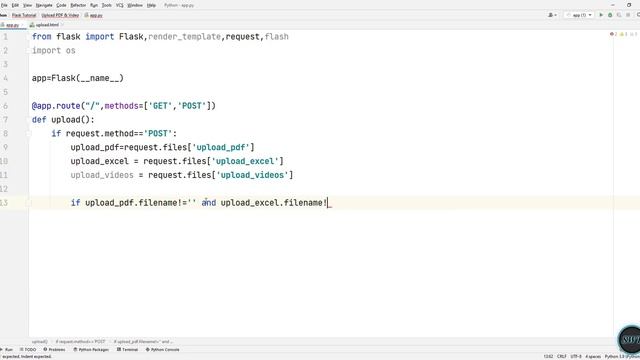Open the Edit menu

(15, 5)
